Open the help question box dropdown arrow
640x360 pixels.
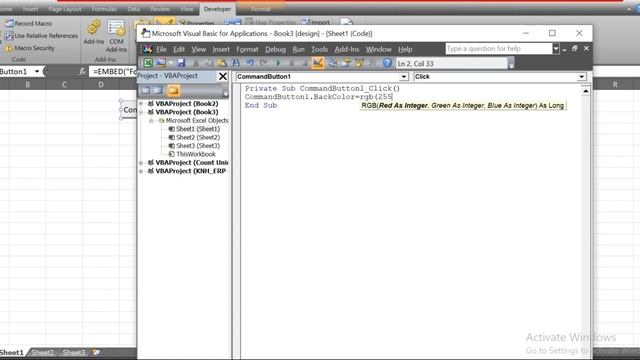[x=556, y=49]
